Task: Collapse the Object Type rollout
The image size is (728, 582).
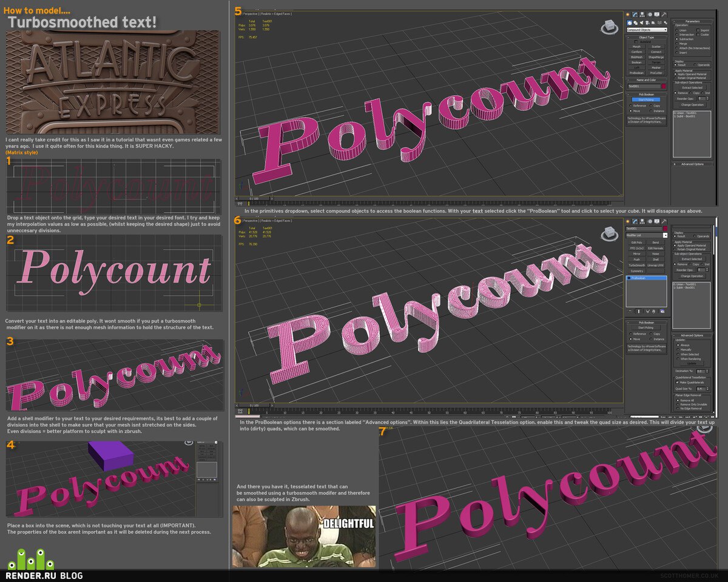Action: coord(647,38)
